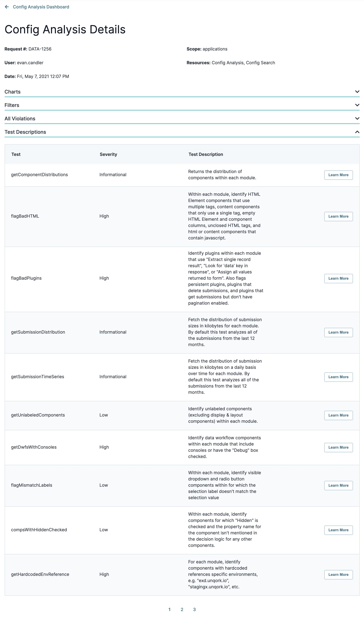
Task: Click Learn More for flagBadHTML
Action: pyautogui.click(x=338, y=217)
